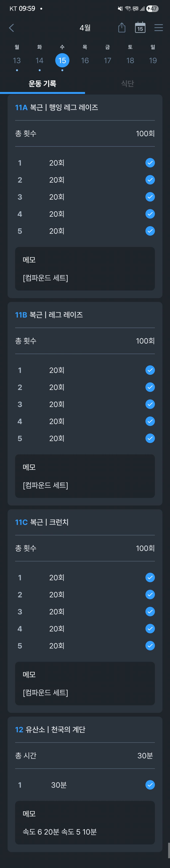Tap the back arrow icon

point(11,28)
